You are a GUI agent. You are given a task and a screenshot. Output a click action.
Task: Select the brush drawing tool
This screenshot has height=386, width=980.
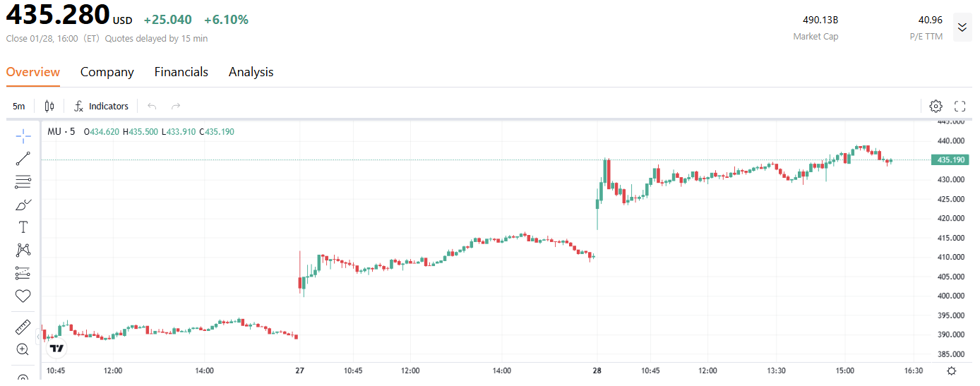23,205
